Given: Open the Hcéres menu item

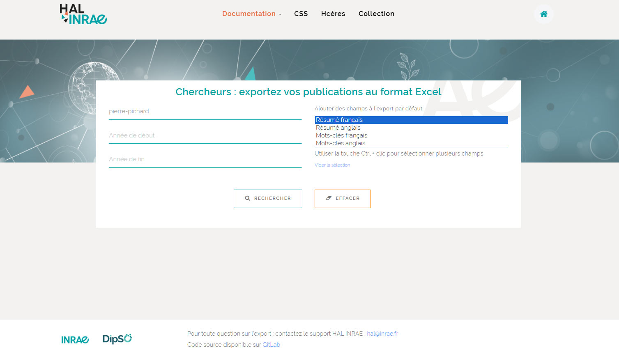Looking at the screenshot, I should 333,14.
